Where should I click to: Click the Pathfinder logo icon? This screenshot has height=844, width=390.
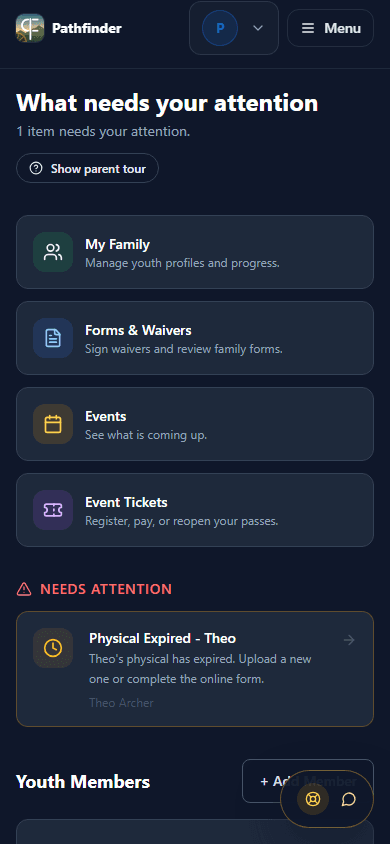point(30,28)
